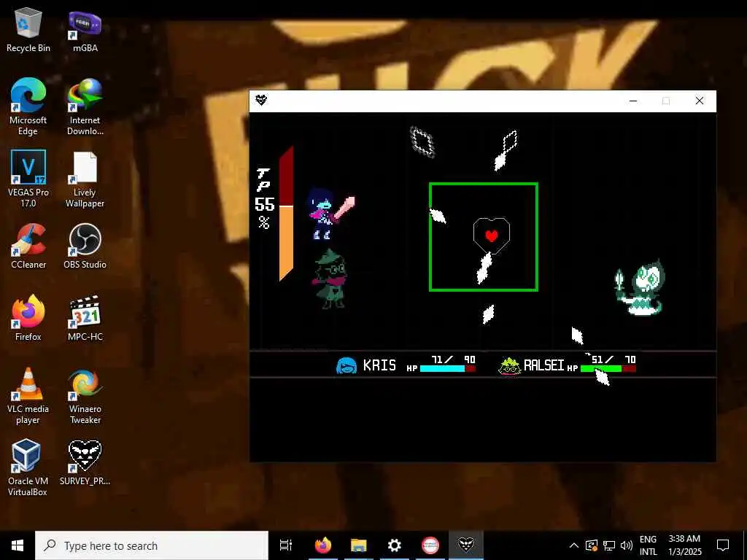Click Ralsei's green HP bar

[x=608, y=368]
